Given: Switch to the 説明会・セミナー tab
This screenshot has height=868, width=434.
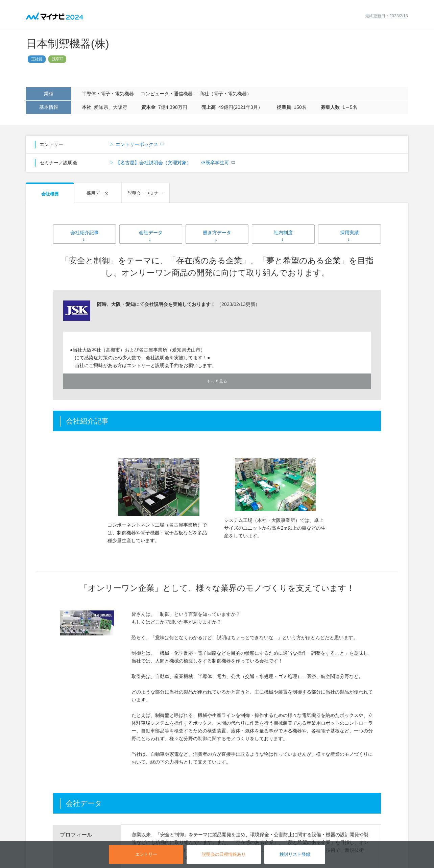Looking at the screenshot, I should tap(145, 193).
